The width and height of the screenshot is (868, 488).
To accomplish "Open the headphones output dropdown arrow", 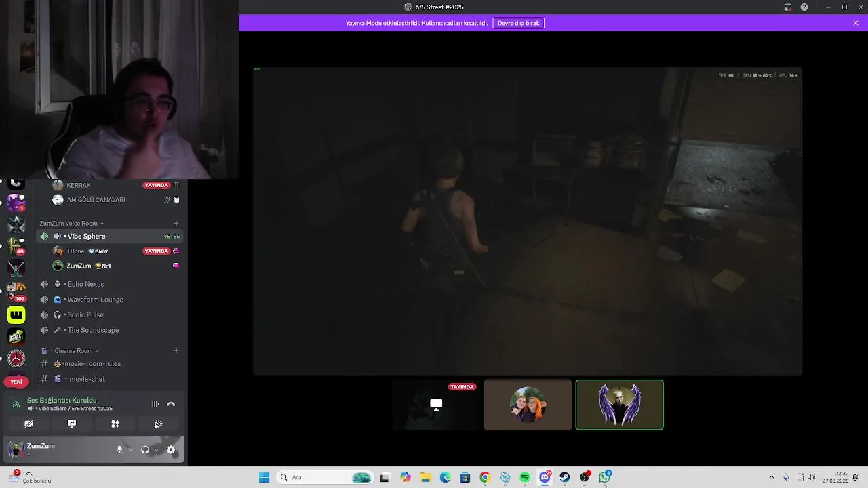I will 156,449.
